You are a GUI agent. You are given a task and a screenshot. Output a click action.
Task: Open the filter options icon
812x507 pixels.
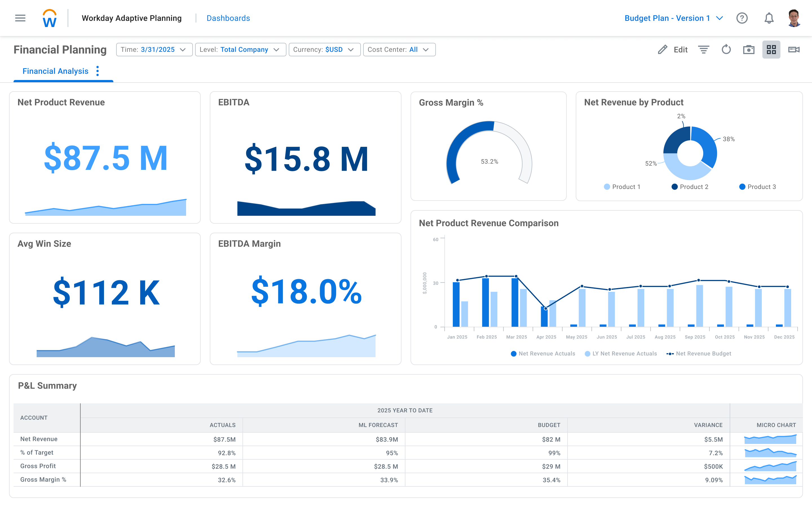point(703,49)
